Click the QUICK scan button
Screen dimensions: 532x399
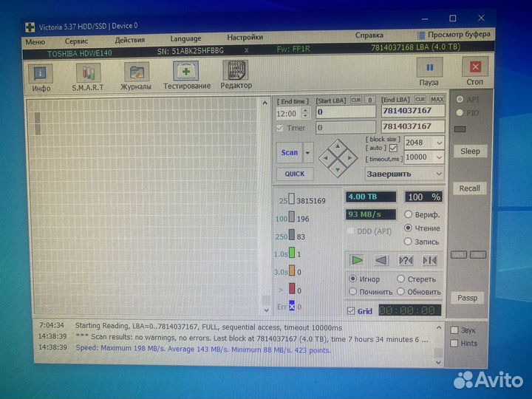[x=295, y=174]
